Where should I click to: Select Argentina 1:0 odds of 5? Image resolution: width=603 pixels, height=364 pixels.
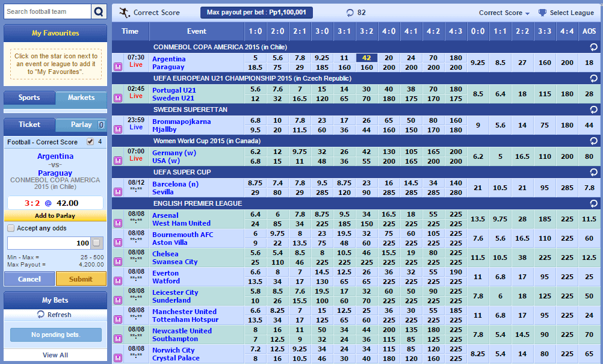click(x=255, y=58)
